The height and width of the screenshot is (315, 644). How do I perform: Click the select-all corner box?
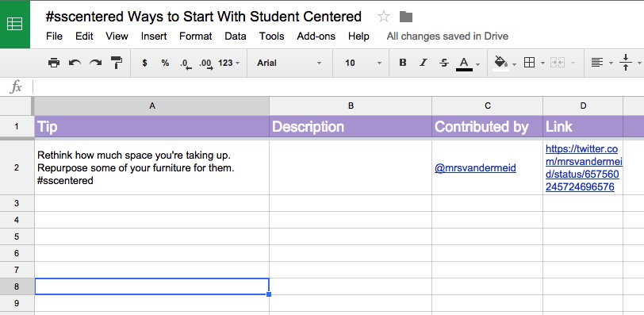[17, 106]
